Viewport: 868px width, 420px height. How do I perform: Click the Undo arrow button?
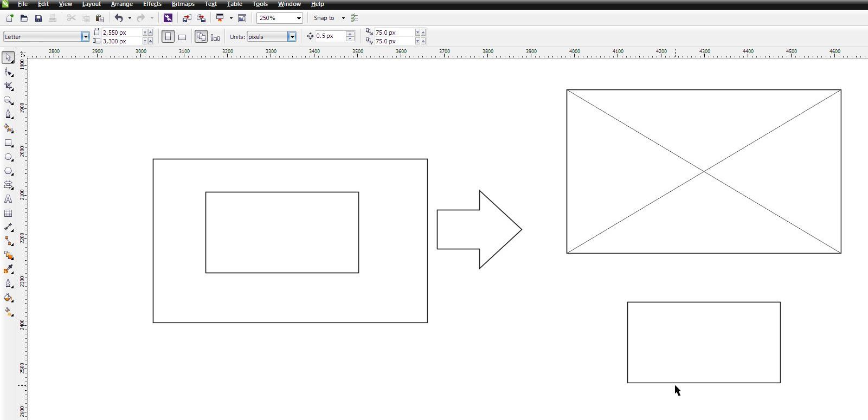(119, 18)
